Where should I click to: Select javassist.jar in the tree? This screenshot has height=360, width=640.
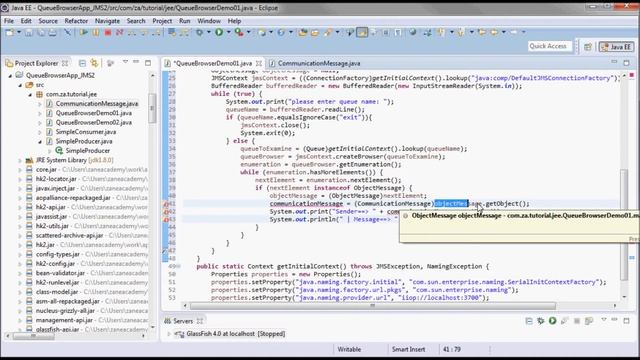pyautogui.click(x=51, y=217)
